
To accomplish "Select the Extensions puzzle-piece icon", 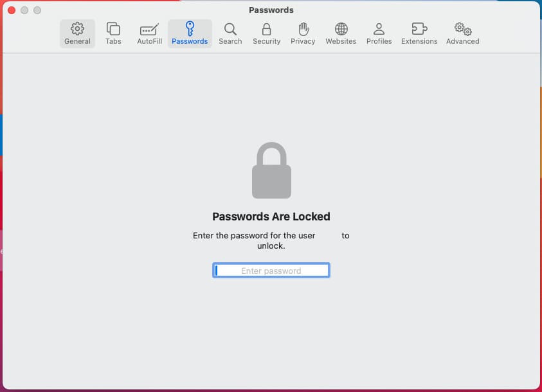I will (x=419, y=29).
